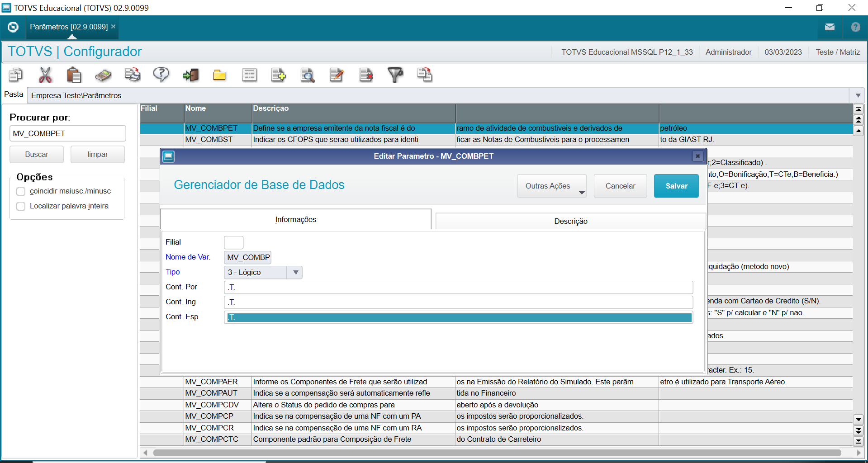This screenshot has width=868, height=463.
Task: Click the dialog window icon in title bar
Action: [x=168, y=156]
